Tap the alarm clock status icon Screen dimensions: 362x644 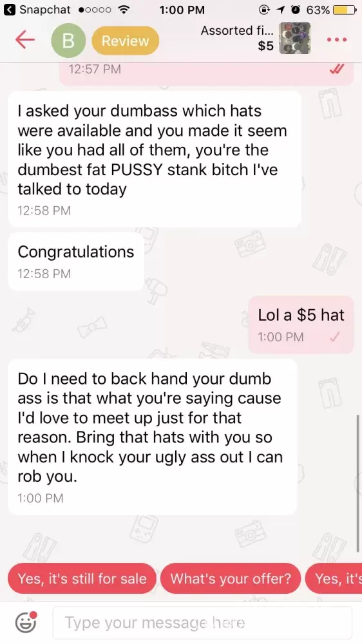click(294, 10)
